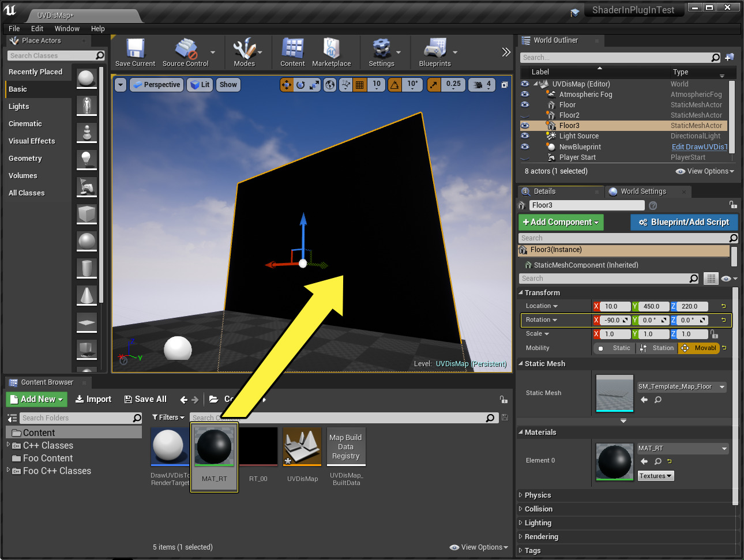
Task: Open the Marketplace toolbar icon
Action: (x=331, y=50)
